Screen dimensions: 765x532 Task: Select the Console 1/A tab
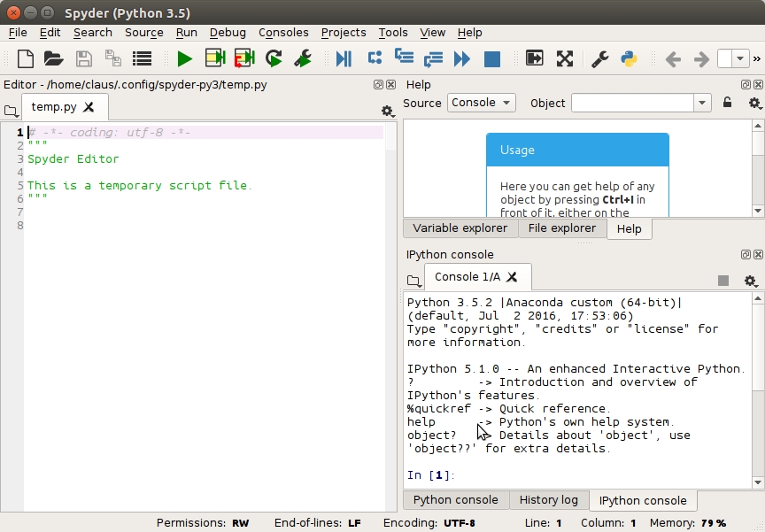(x=467, y=277)
